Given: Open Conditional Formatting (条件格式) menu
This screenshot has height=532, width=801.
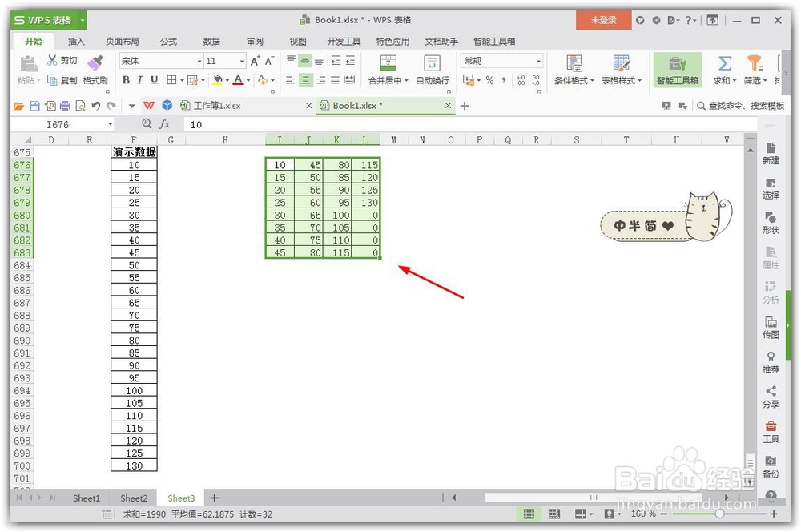Looking at the screenshot, I should [574, 70].
